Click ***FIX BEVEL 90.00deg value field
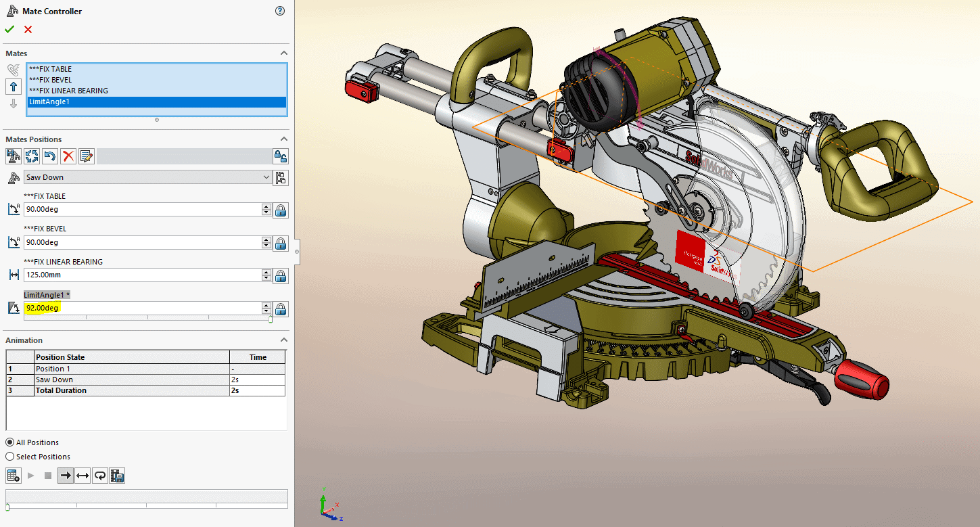This screenshot has width=980, height=527. pyautogui.click(x=143, y=242)
